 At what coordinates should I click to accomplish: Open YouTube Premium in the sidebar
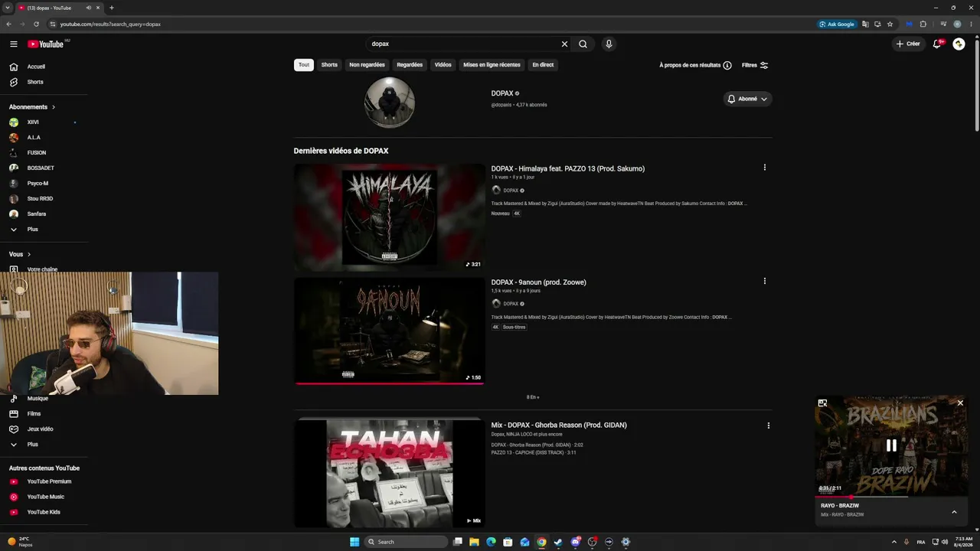pos(49,481)
